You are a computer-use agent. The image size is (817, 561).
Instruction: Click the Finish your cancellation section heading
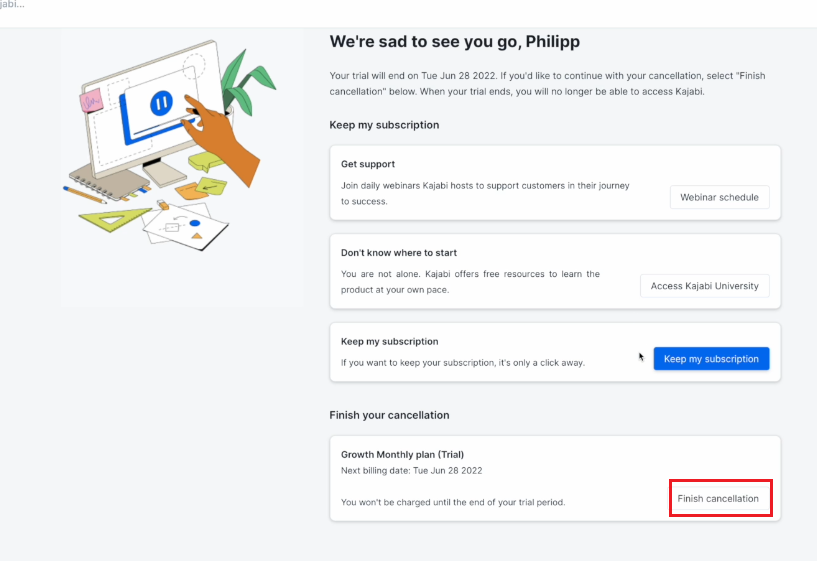(x=389, y=415)
